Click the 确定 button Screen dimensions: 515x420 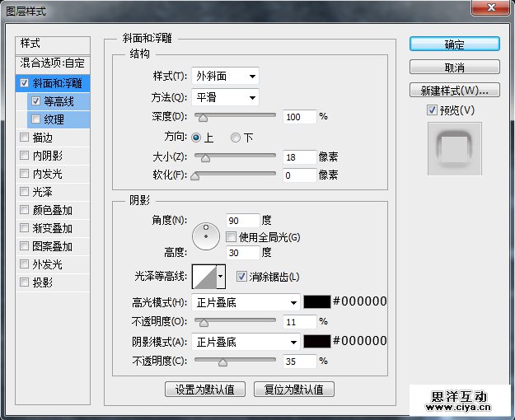point(455,44)
